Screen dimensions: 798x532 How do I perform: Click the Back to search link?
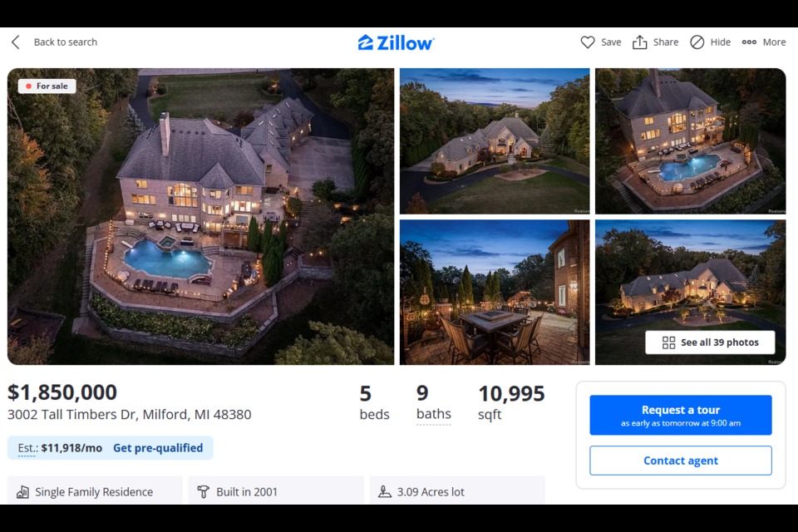[x=65, y=42]
